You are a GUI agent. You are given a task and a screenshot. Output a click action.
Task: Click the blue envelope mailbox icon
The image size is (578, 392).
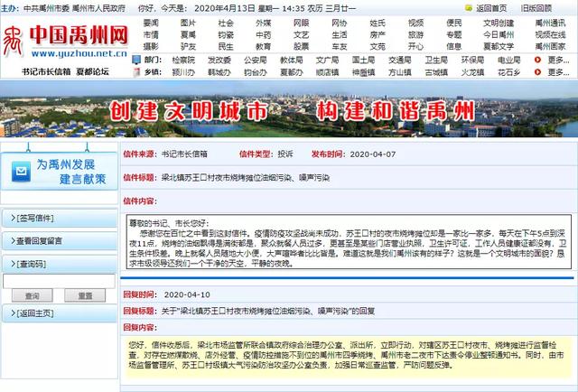[x=21, y=172]
